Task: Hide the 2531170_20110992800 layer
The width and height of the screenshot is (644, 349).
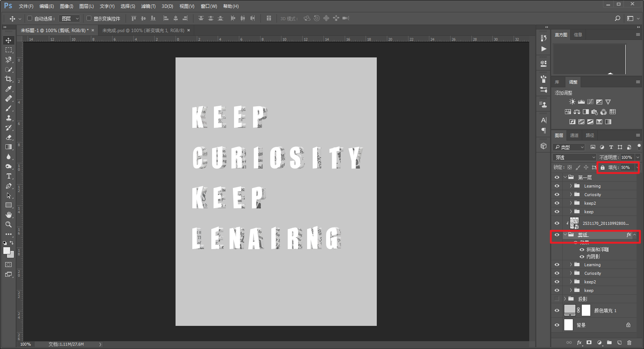Action: pyautogui.click(x=557, y=223)
